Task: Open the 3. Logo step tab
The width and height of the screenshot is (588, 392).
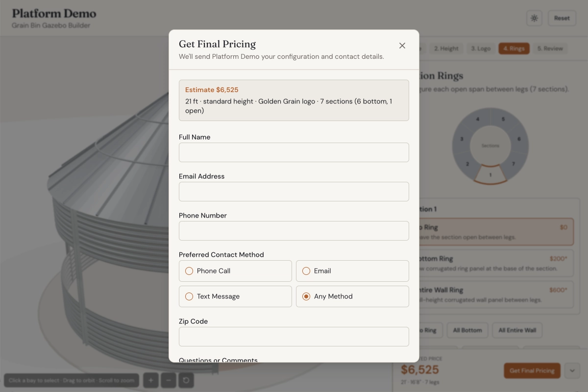Action: coord(481,49)
